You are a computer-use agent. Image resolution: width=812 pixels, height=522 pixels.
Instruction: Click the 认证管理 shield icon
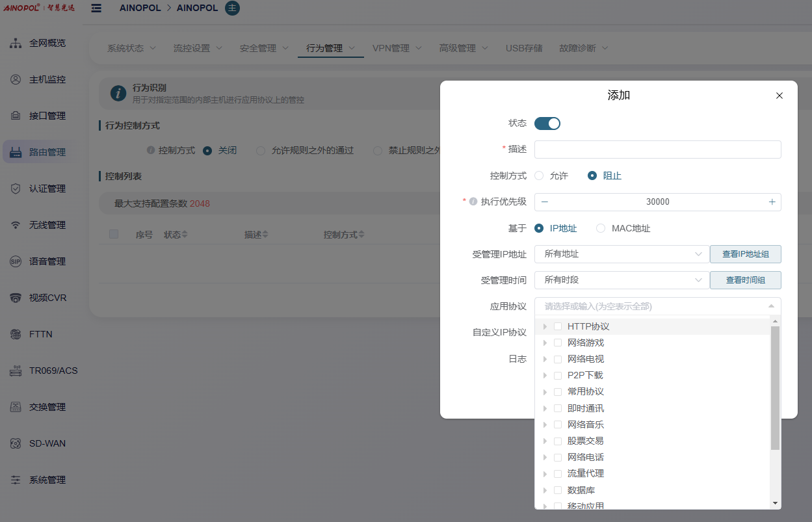(16, 189)
